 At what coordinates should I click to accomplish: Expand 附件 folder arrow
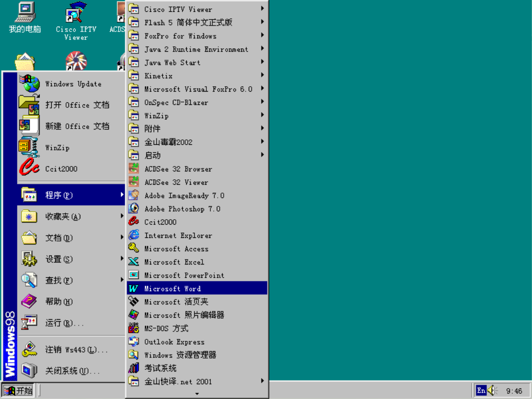pos(262,128)
